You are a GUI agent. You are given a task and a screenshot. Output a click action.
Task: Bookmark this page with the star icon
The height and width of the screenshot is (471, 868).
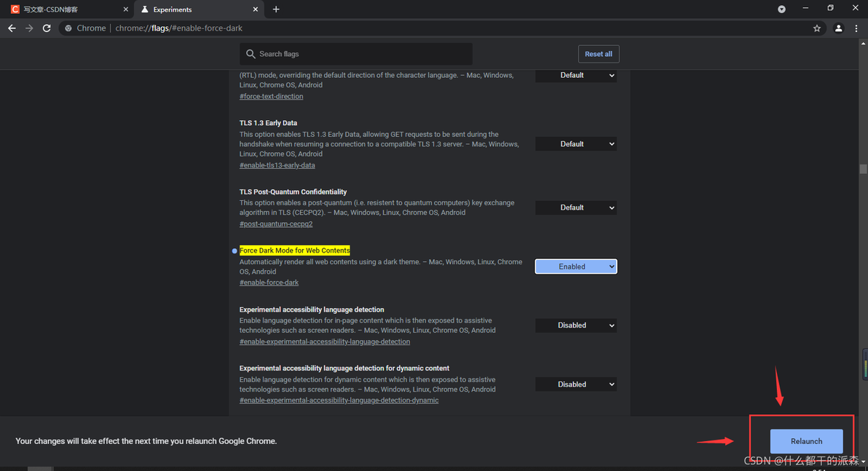point(816,28)
